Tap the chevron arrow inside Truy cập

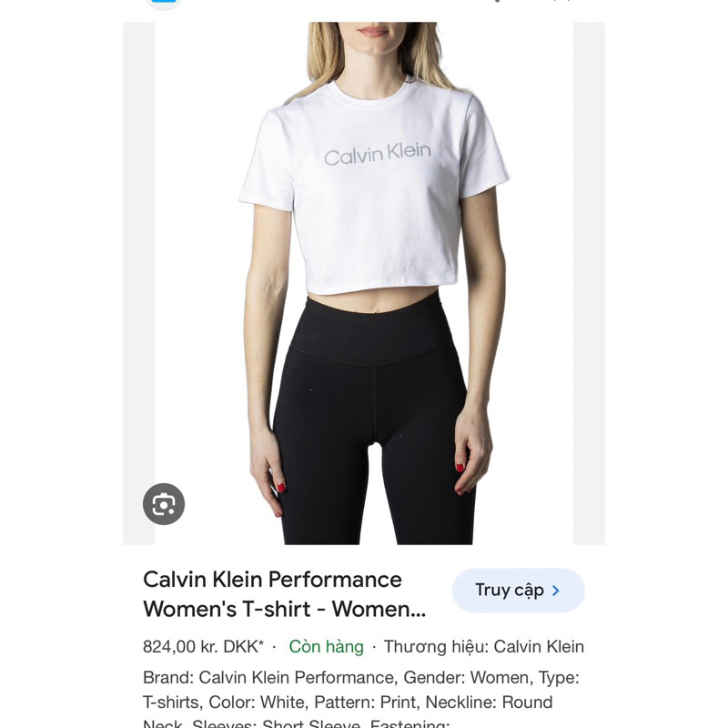(556, 591)
